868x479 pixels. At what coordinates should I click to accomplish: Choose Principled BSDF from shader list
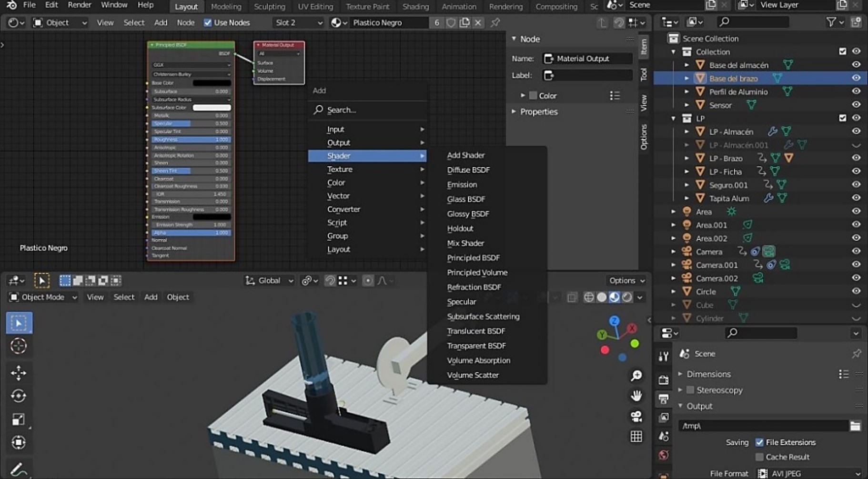(473, 258)
